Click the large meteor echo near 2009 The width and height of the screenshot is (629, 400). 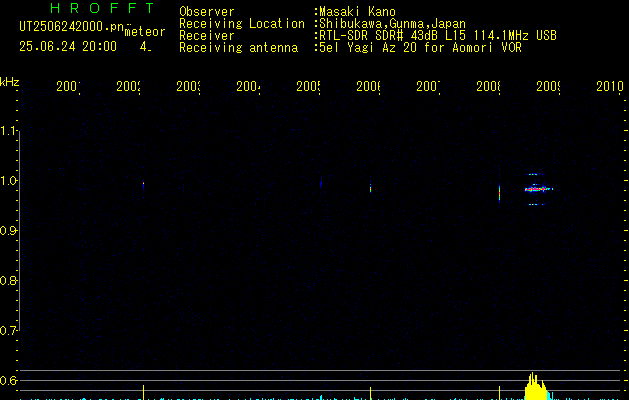coord(538,189)
